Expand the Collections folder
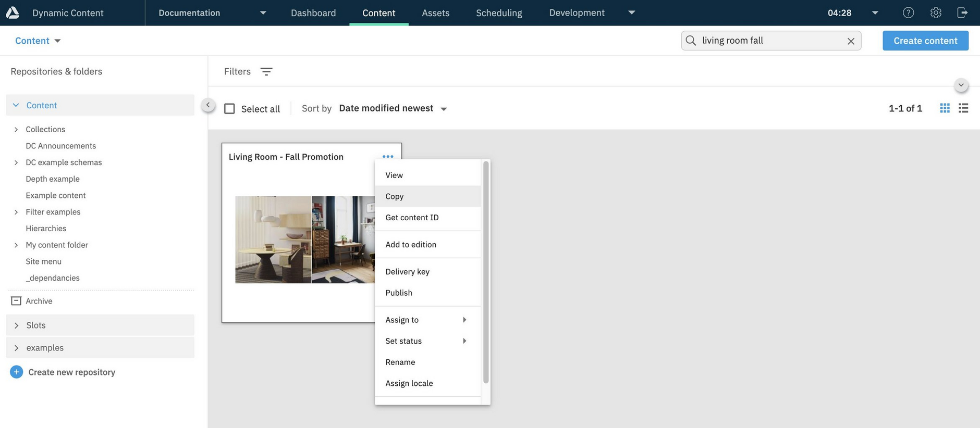 coord(16,129)
